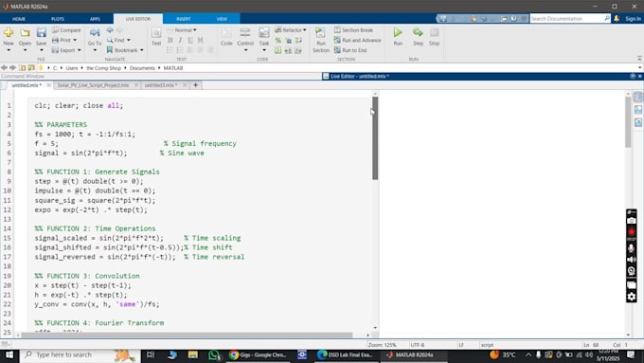Click Documents in the path bar
This screenshot has height=363, width=644.
[x=142, y=68]
